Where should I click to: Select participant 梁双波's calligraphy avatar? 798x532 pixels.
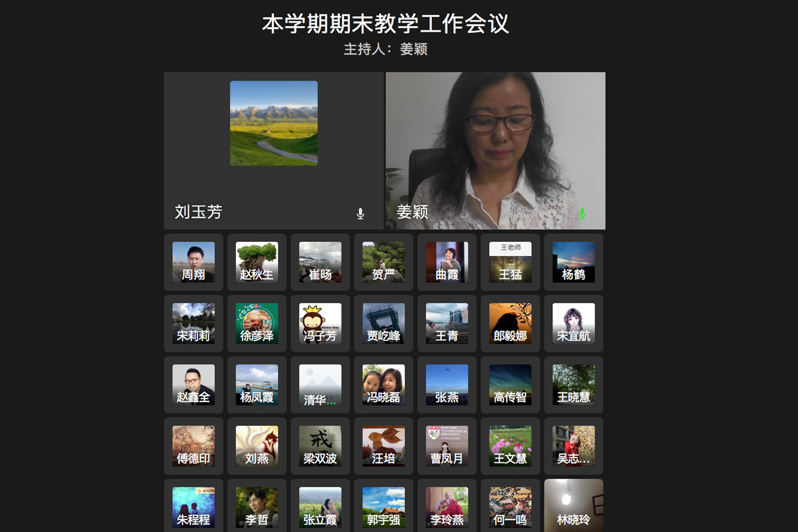pos(320,446)
